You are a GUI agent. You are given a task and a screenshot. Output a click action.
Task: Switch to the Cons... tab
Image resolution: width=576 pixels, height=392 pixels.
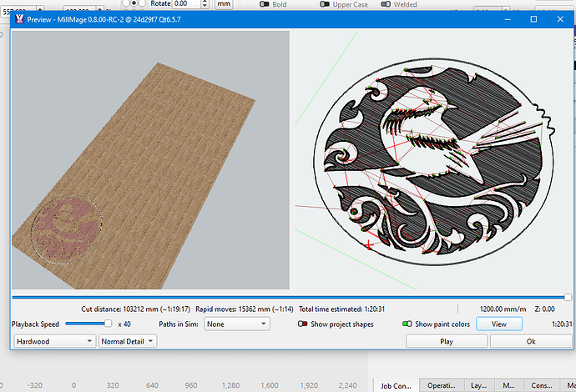pos(542,385)
